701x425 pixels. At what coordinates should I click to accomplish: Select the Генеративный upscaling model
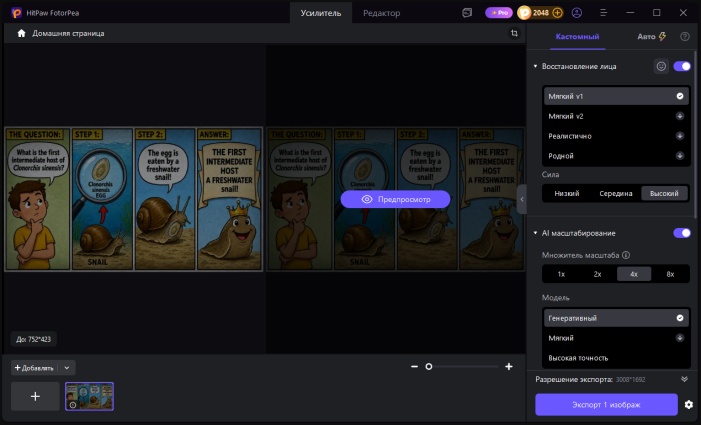click(616, 318)
